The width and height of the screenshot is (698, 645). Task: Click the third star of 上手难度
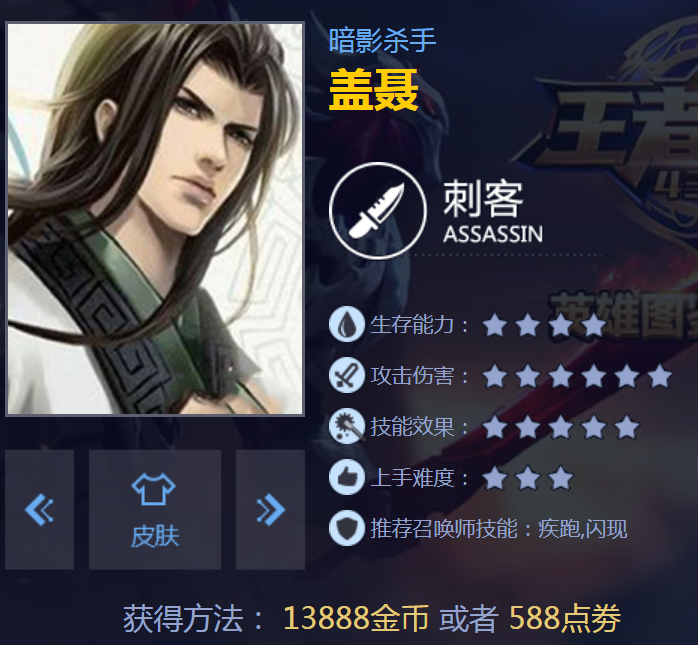point(561,478)
